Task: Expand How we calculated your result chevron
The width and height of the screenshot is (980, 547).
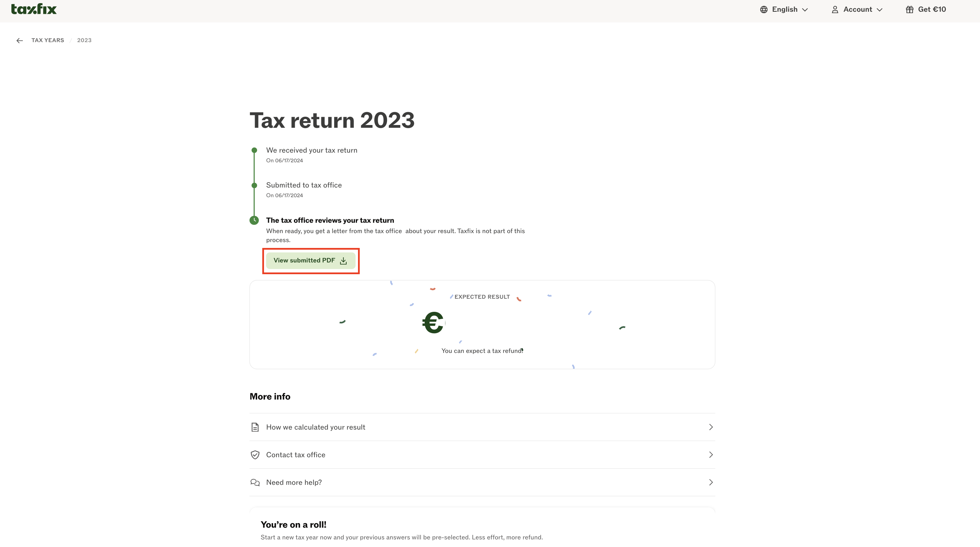Action: click(711, 427)
